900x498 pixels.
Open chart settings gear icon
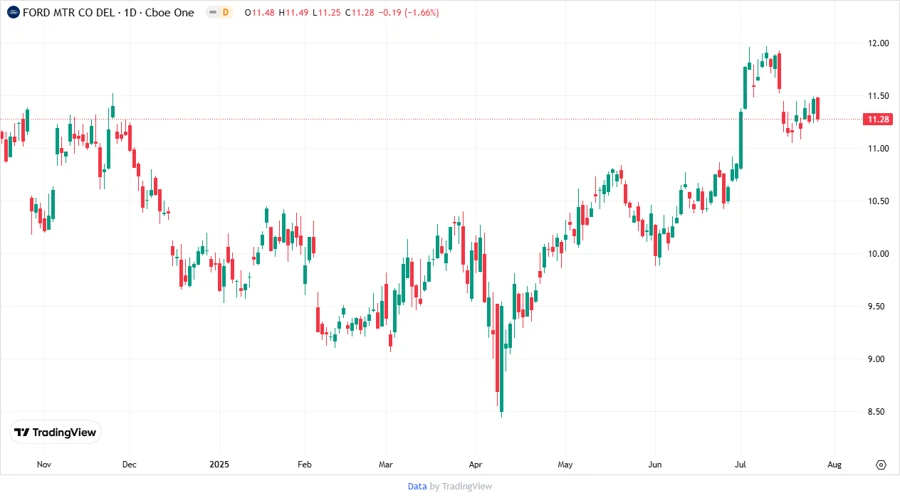(881, 465)
